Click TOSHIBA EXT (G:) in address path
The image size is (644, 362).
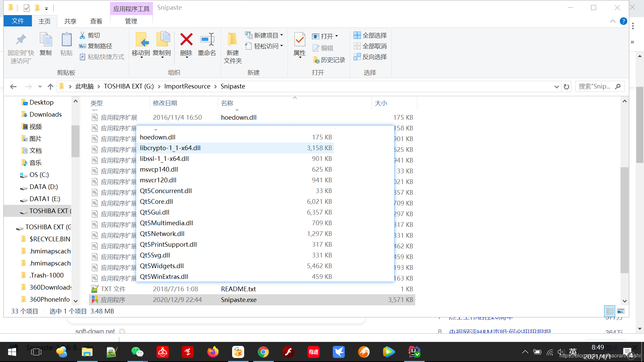click(x=129, y=86)
